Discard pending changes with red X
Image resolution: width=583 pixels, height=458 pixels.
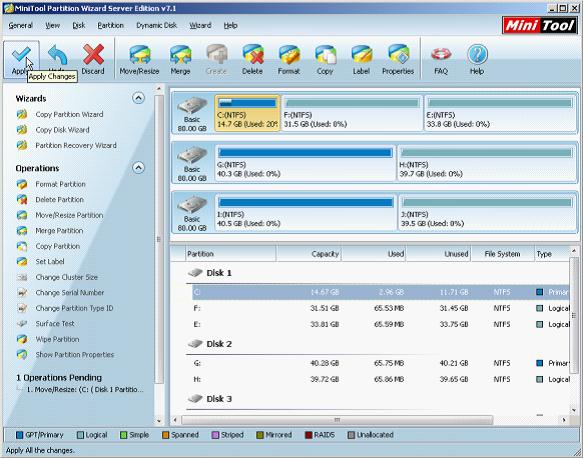point(93,55)
